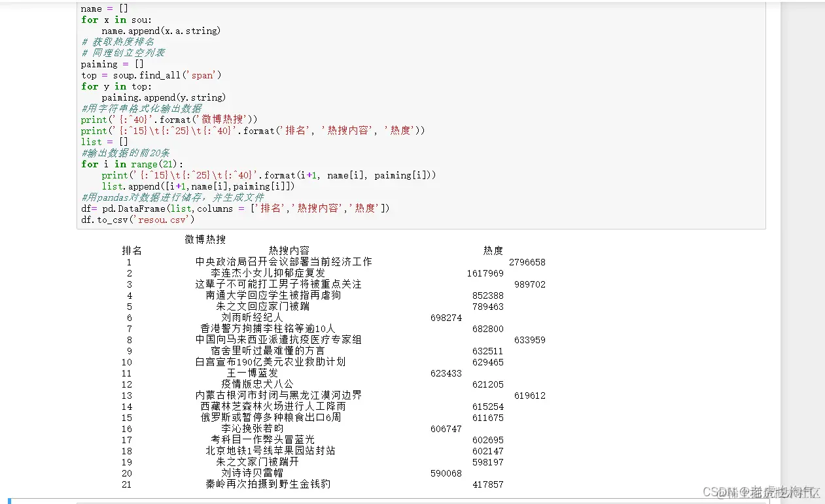Click the print line with '排名', '热搜内容', '热度'
Screen dimensions: 825x504
point(253,131)
